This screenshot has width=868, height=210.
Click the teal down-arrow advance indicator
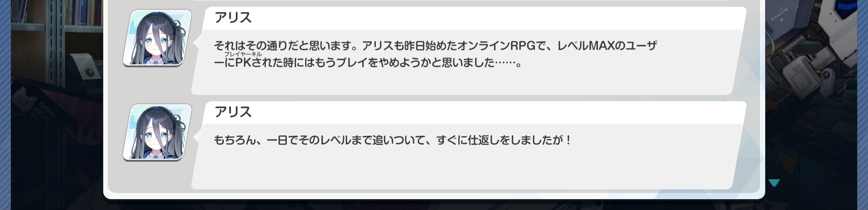(x=774, y=183)
